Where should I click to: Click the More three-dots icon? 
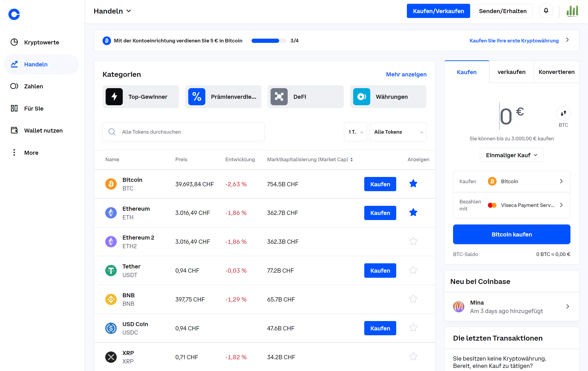[14, 152]
